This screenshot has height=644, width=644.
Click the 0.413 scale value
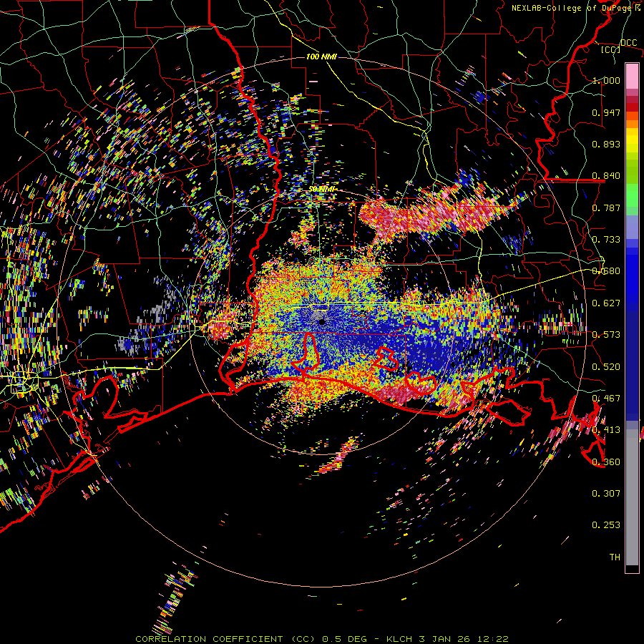[606, 430]
